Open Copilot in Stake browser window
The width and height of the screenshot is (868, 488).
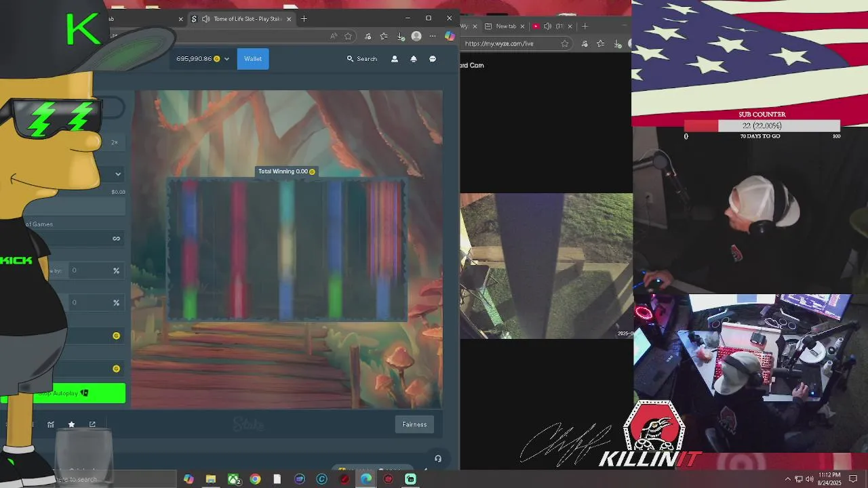pos(450,36)
